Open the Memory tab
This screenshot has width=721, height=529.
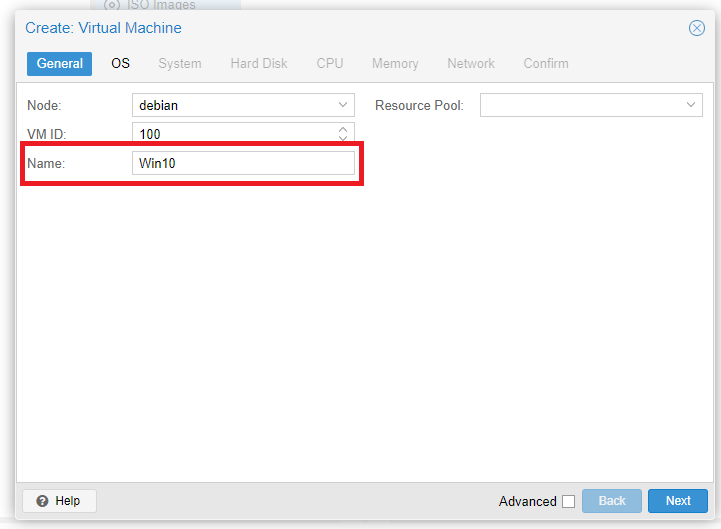(x=395, y=63)
